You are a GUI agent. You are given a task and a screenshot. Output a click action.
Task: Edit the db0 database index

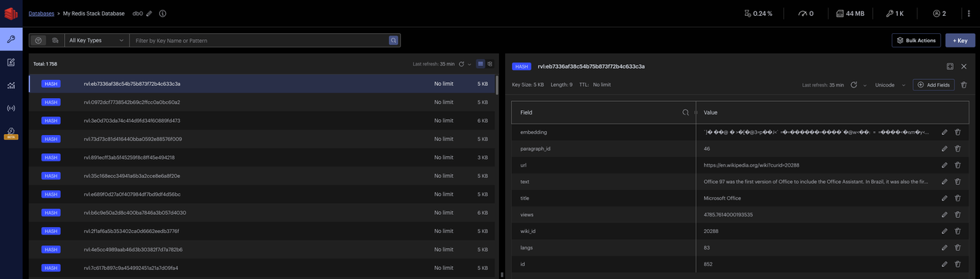click(149, 14)
